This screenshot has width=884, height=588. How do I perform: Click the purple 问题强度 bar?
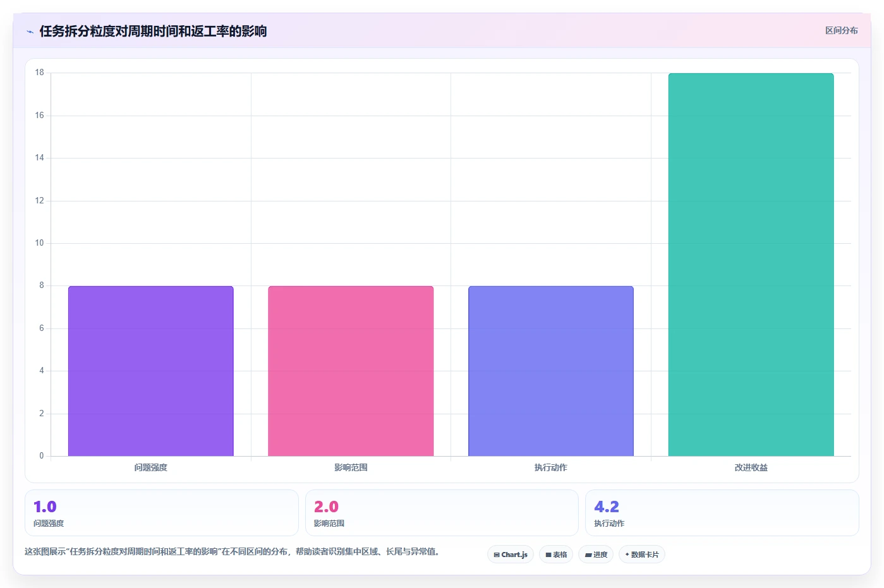pyautogui.click(x=151, y=371)
